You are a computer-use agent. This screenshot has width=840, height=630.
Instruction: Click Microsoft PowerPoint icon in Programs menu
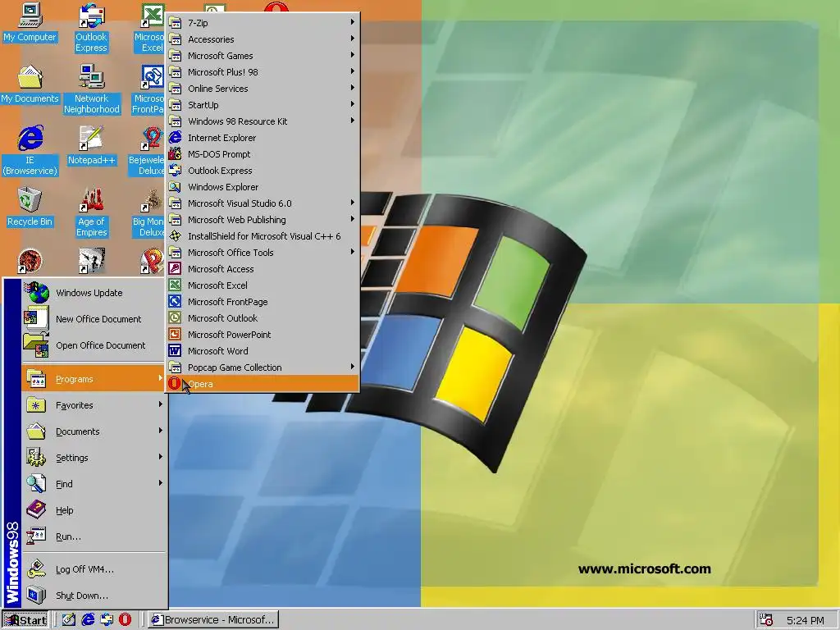point(175,335)
